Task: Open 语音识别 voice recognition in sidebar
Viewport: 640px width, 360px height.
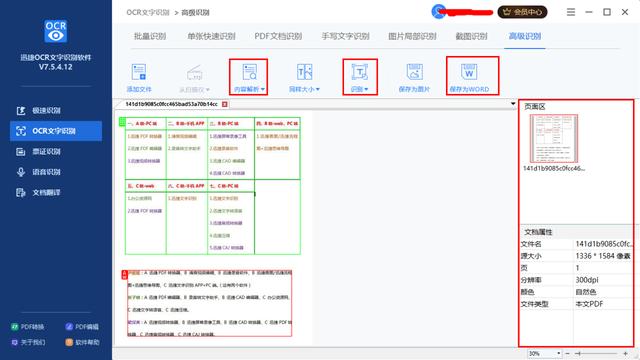Action: (x=56, y=172)
